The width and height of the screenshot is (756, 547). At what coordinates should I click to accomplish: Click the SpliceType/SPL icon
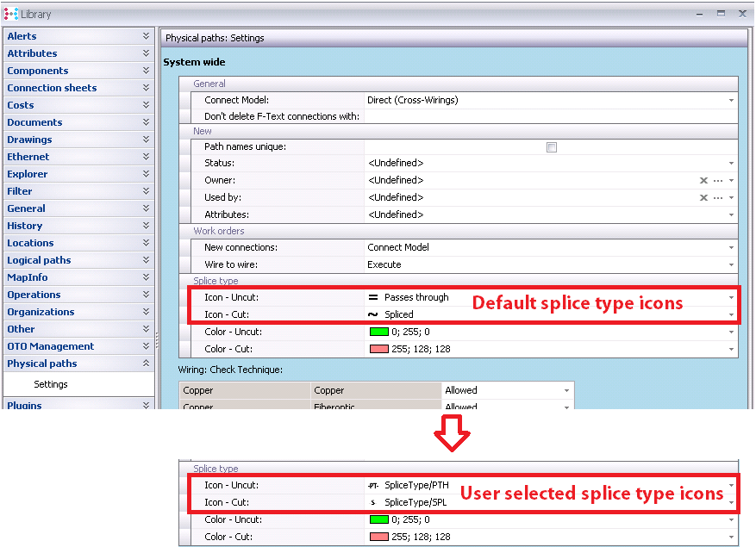pos(373,503)
